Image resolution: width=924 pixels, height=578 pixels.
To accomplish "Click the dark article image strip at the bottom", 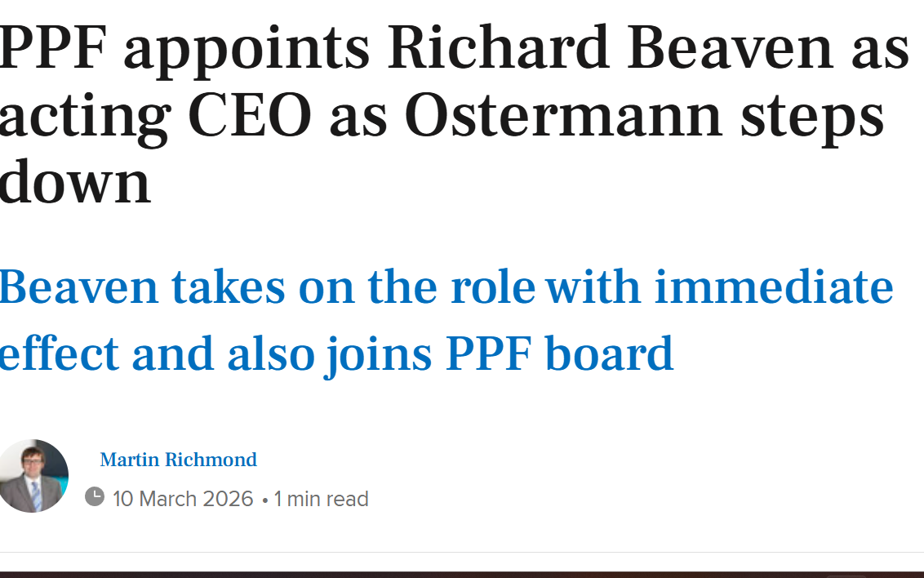I will [x=462, y=574].
